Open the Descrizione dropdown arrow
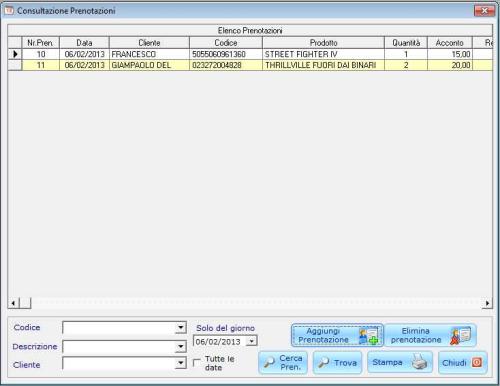The image size is (500, 386). pyautogui.click(x=181, y=347)
